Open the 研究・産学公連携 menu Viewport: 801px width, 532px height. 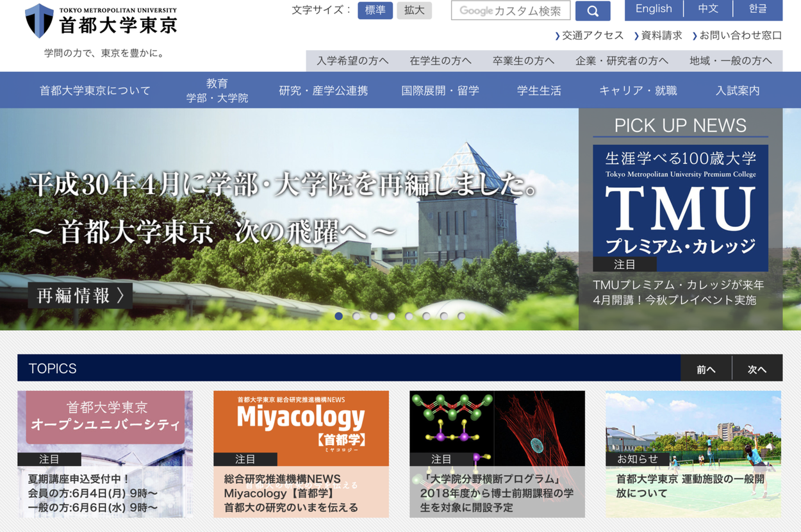(x=323, y=90)
